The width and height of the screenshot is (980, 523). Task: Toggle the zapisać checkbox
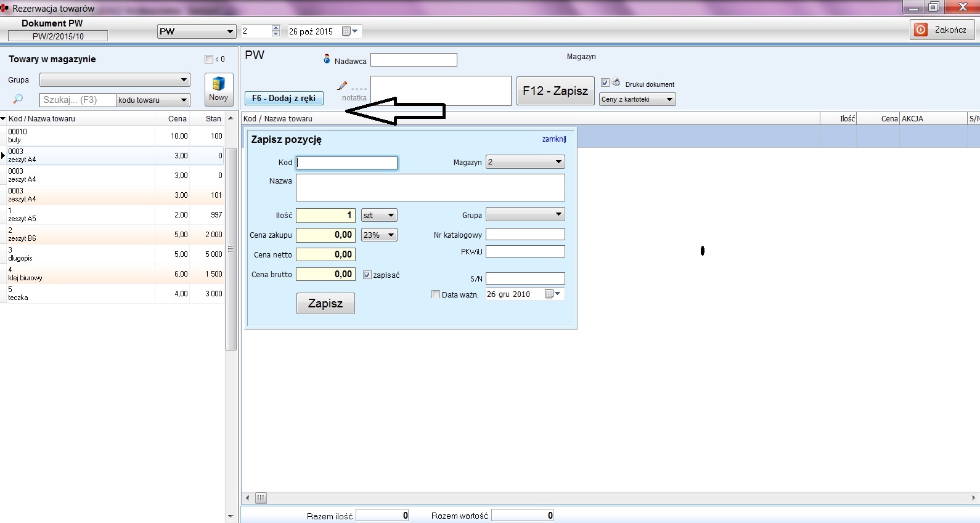point(367,275)
